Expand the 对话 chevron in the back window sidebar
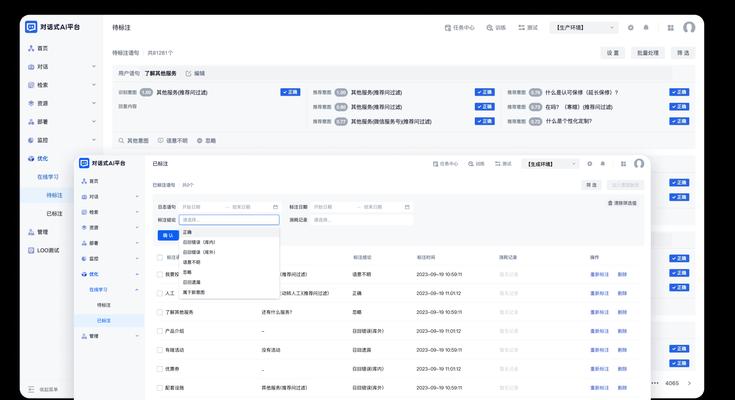This screenshot has width=735, height=400. click(94, 67)
